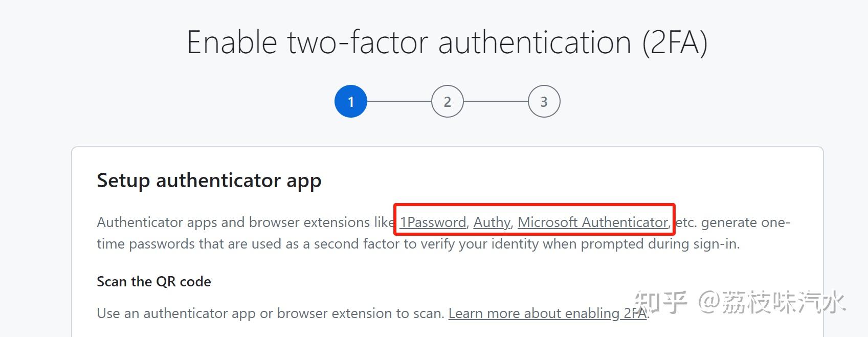Click 'etc. generate one-' text
The width and height of the screenshot is (868, 337).
click(732, 222)
